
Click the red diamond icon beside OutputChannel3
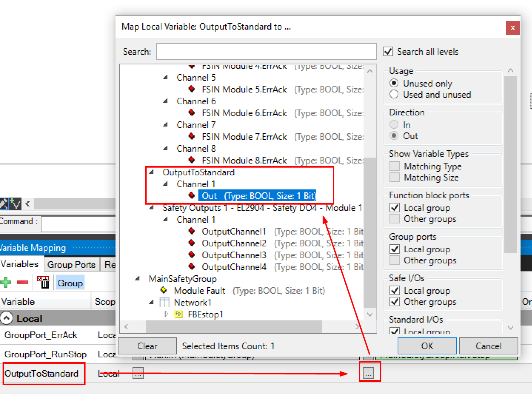point(192,255)
